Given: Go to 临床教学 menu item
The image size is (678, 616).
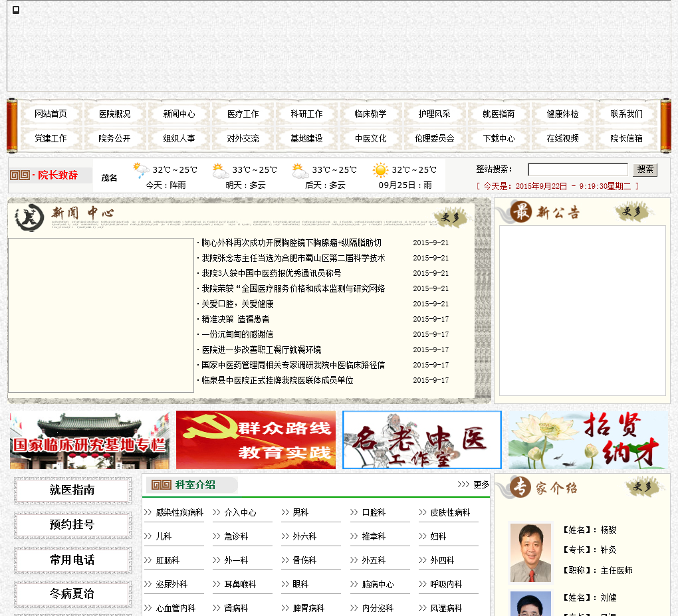Looking at the screenshot, I should click(370, 114).
